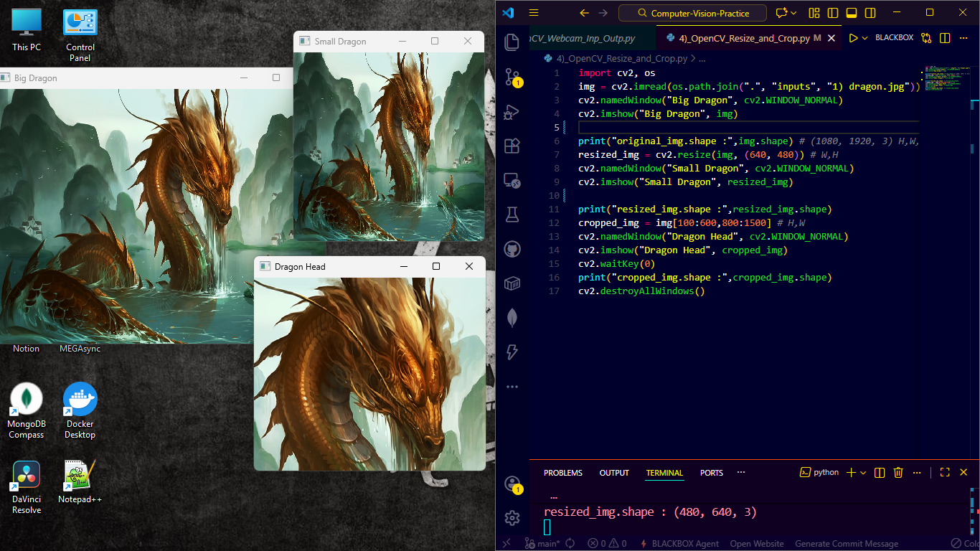Open the Accounts menu in VS Code
Screen dimensions: 980x551
512,484
